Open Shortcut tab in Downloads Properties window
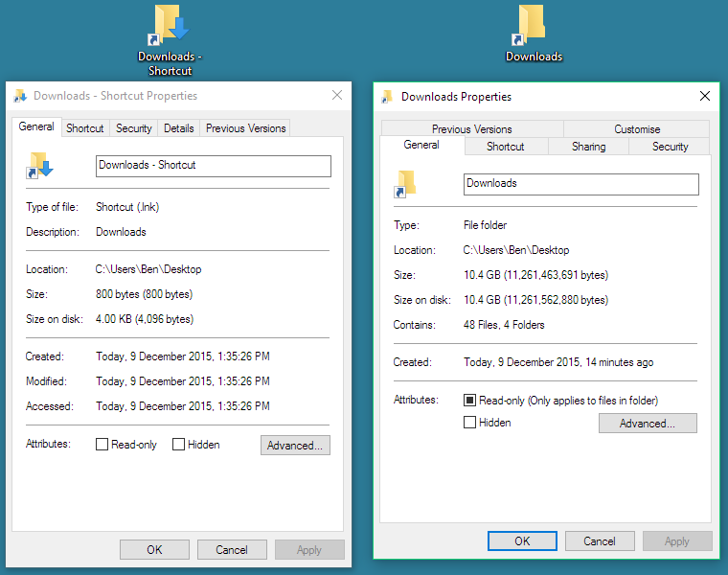The width and height of the screenshot is (728, 575). pos(506,147)
